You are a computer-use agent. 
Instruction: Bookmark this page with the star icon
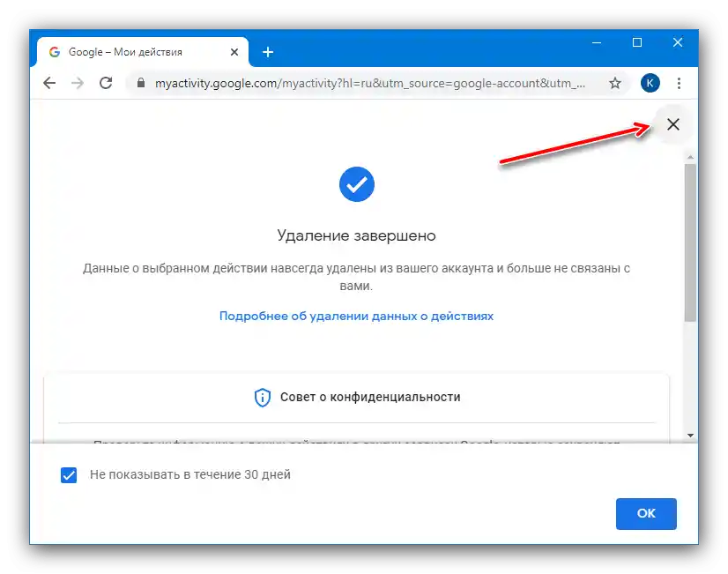coord(614,83)
